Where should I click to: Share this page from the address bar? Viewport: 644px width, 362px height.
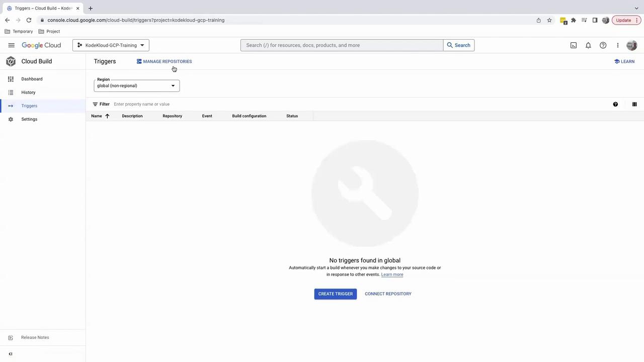coord(538,20)
